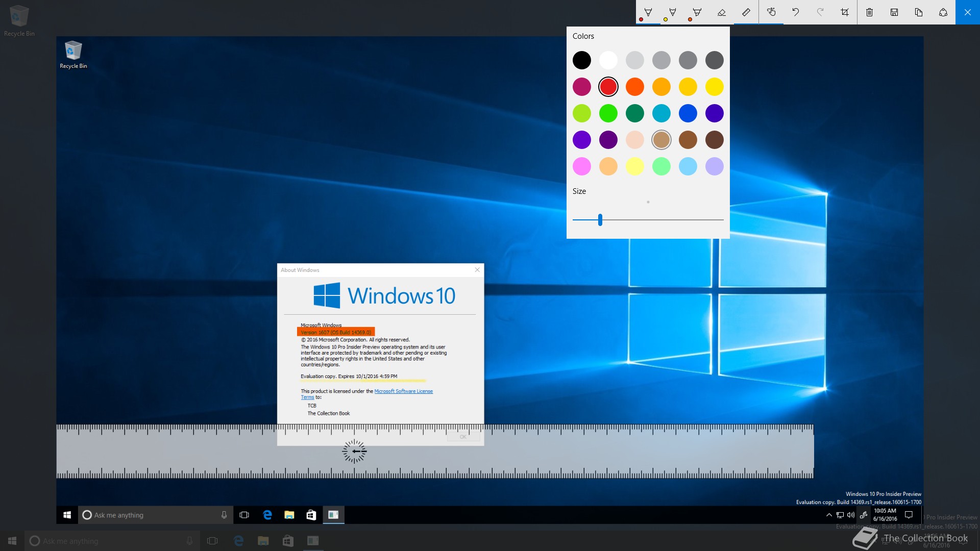Choose the lavender swatch
The image size is (980, 551).
(715, 166)
